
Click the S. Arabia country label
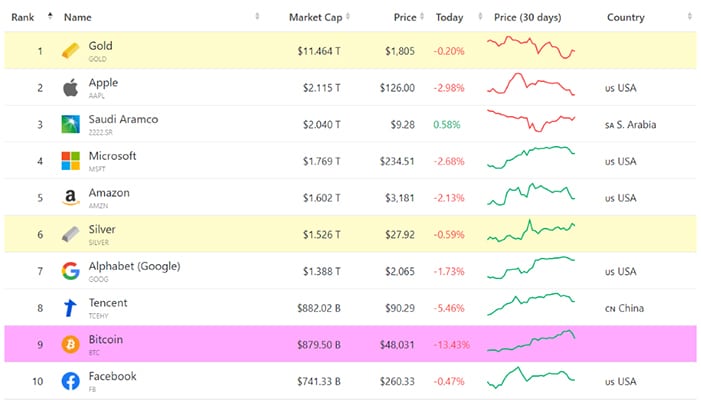pyautogui.click(x=630, y=125)
